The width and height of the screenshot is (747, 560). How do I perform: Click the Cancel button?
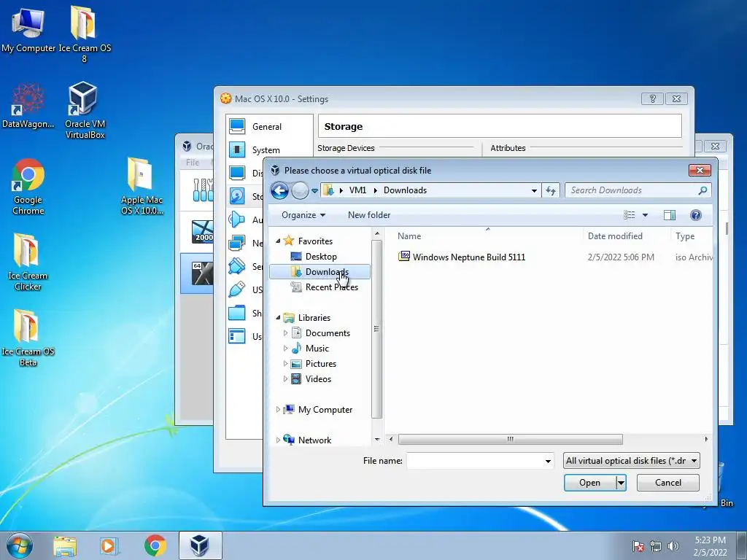point(668,483)
